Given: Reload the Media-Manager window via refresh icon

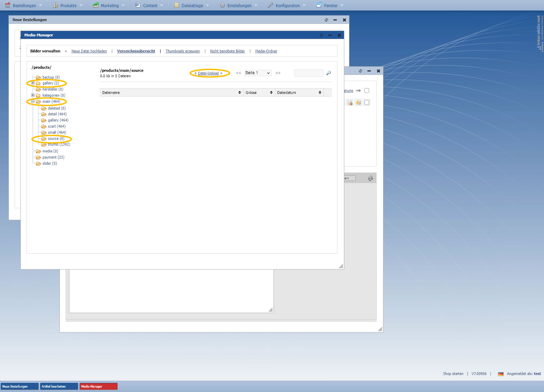Looking at the screenshot, I should pos(321,35).
